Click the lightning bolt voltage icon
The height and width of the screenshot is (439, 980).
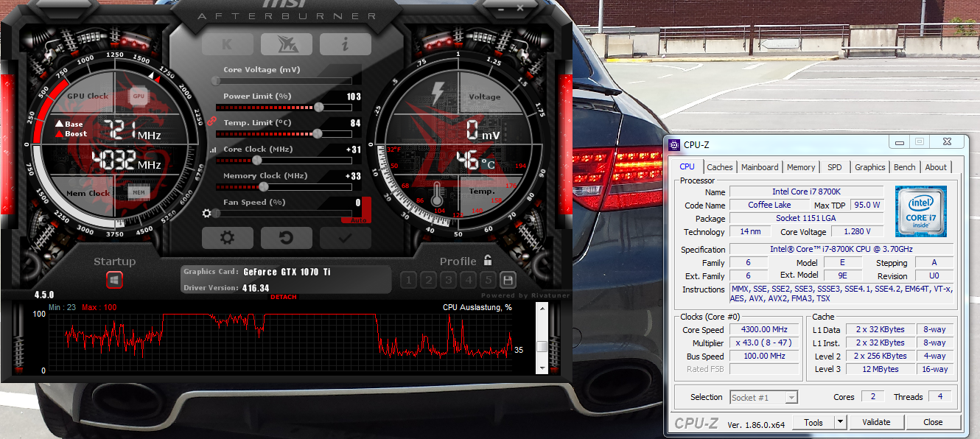point(438,93)
